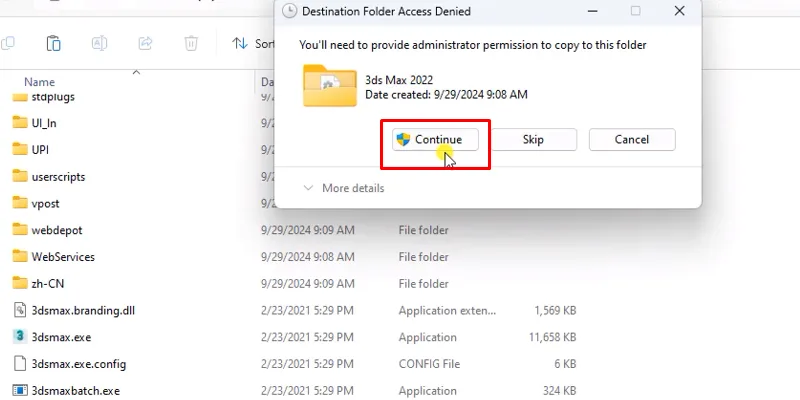Click the 3ds Max 2022 folder thumbnail
The height and width of the screenshot is (400, 800).
click(329, 86)
